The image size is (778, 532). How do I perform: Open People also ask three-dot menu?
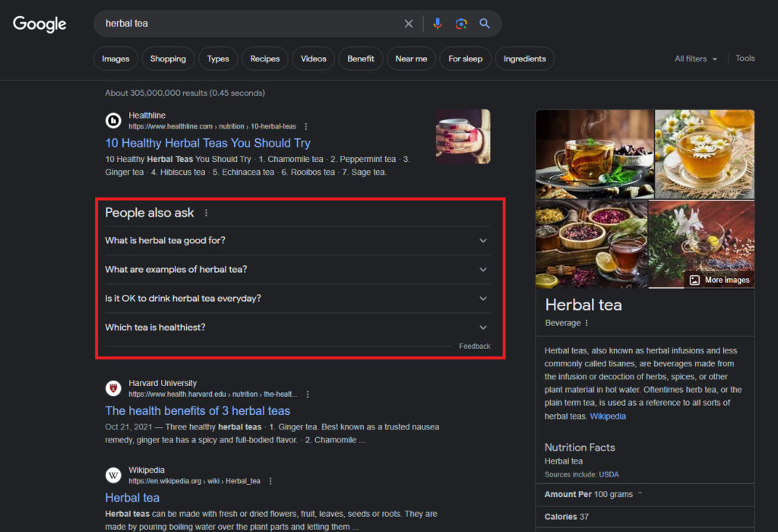(206, 213)
